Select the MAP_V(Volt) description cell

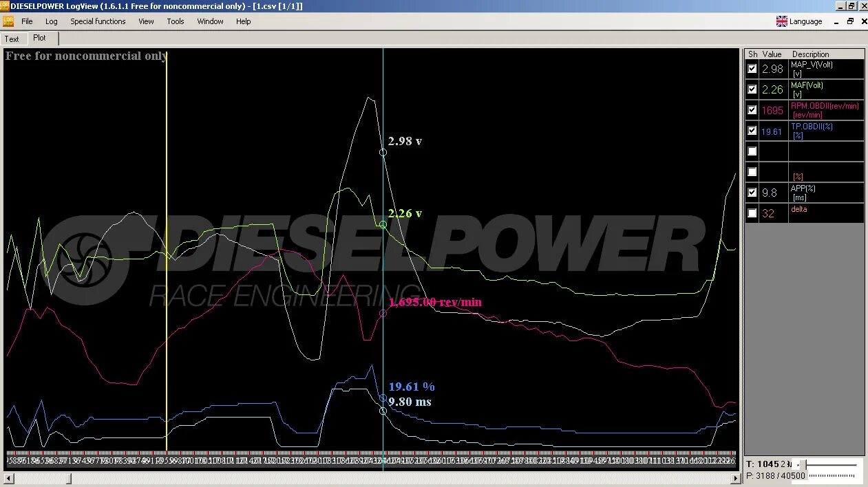click(826, 69)
